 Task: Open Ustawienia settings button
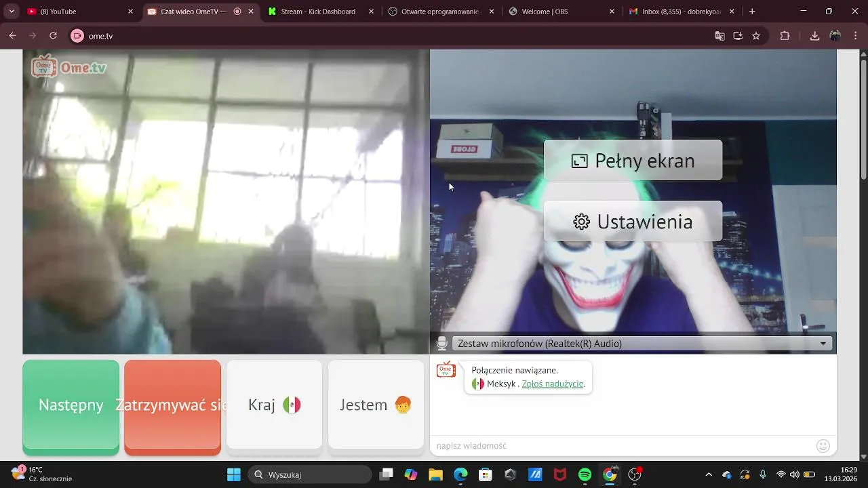[633, 222]
